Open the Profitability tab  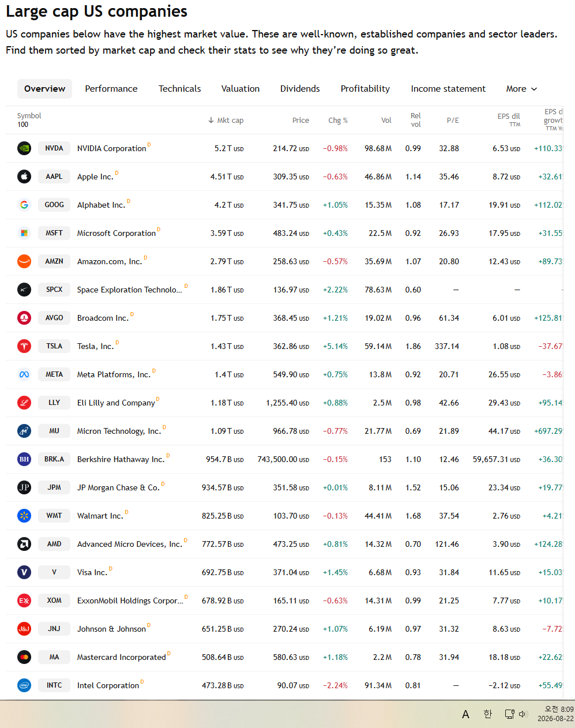[x=365, y=89]
